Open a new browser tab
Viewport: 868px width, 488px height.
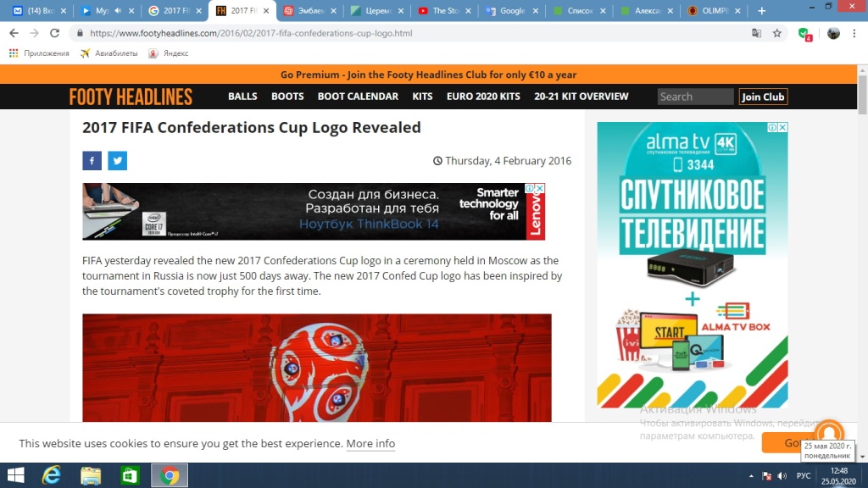(762, 10)
